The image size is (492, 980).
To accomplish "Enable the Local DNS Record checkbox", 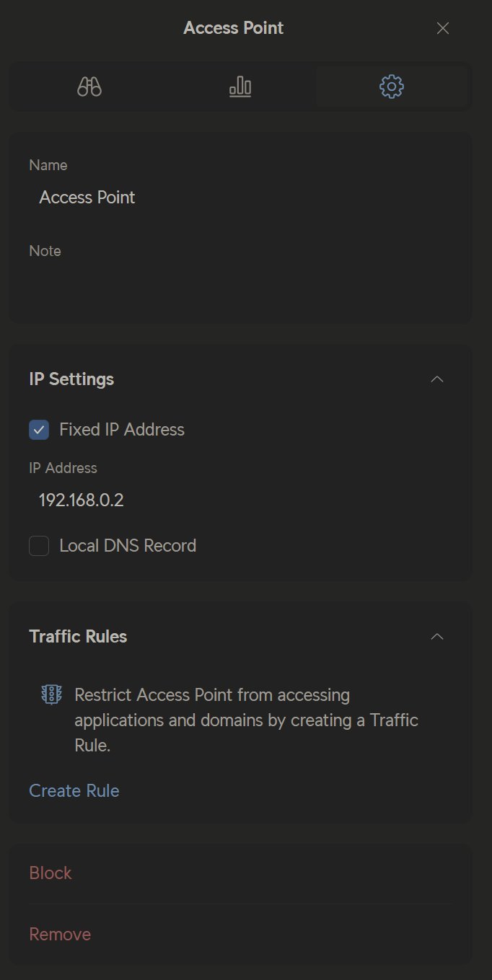I will 39,546.
